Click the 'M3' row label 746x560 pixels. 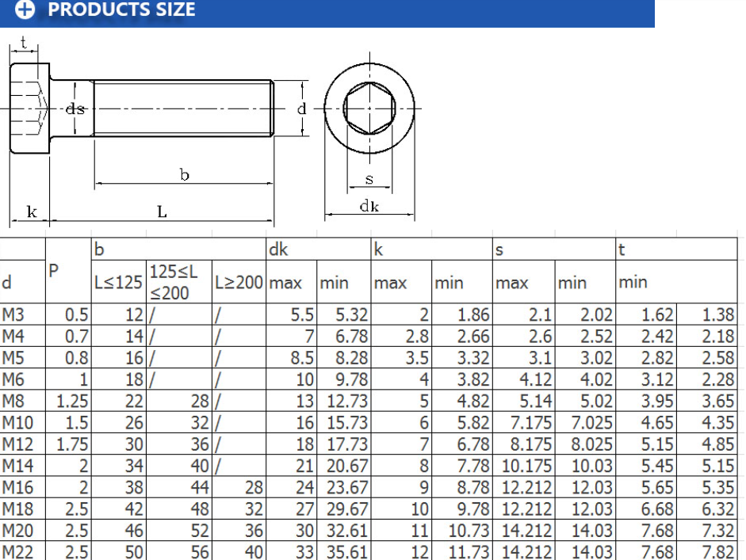(x=13, y=314)
